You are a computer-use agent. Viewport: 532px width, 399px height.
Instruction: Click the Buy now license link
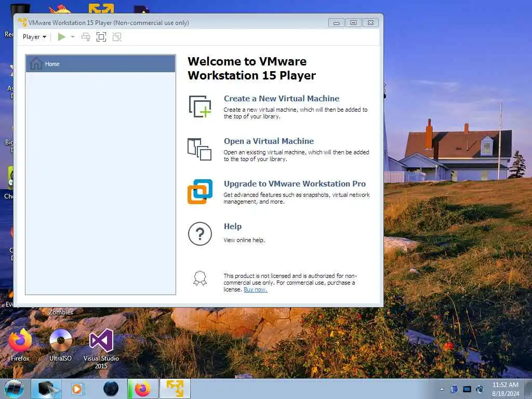coord(256,289)
